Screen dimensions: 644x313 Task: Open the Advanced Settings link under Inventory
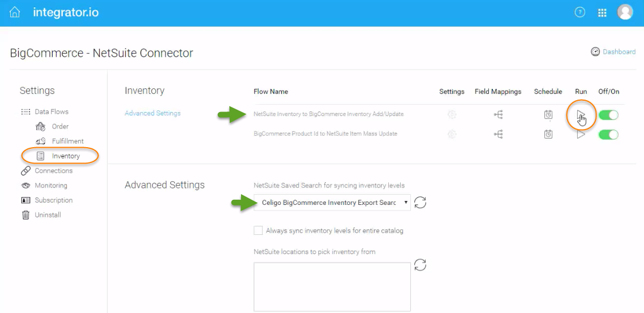pyautogui.click(x=152, y=113)
